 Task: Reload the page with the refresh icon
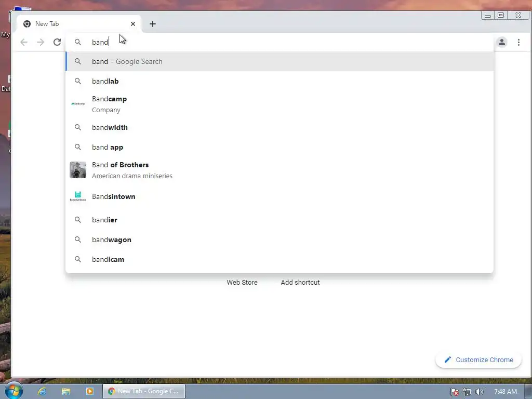(x=57, y=42)
